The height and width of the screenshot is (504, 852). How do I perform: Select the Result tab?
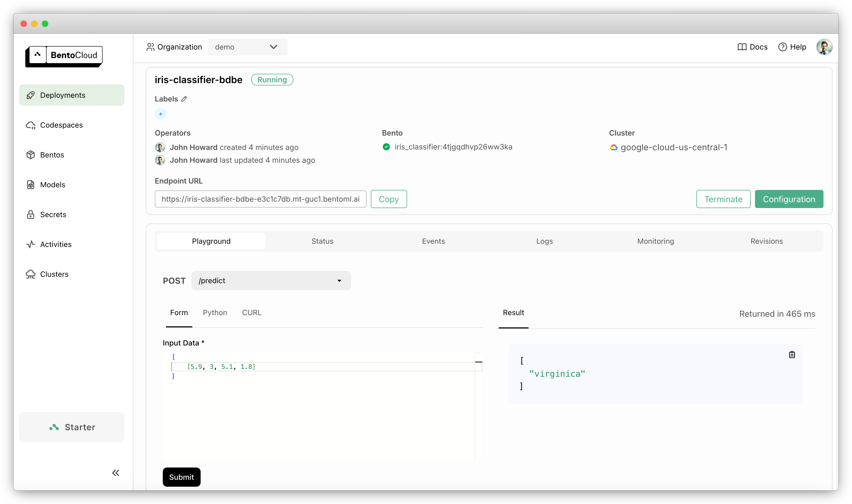[x=513, y=313]
